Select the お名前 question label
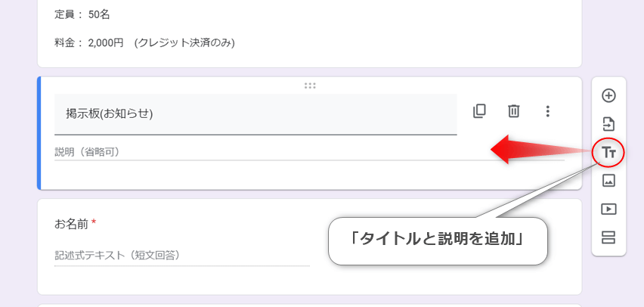Viewport: 644px width, 307px height. [x=72, y=224]
